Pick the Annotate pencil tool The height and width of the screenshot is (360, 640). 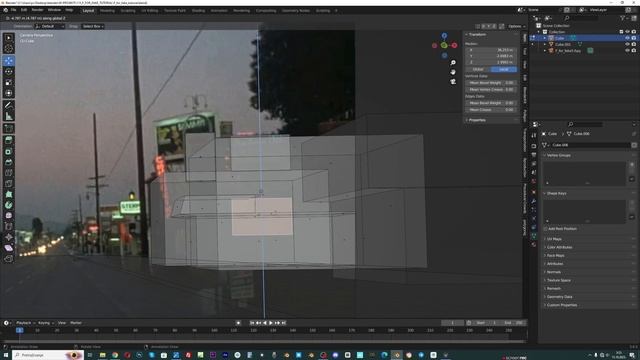pyautogui.click(x=9, y=105)
